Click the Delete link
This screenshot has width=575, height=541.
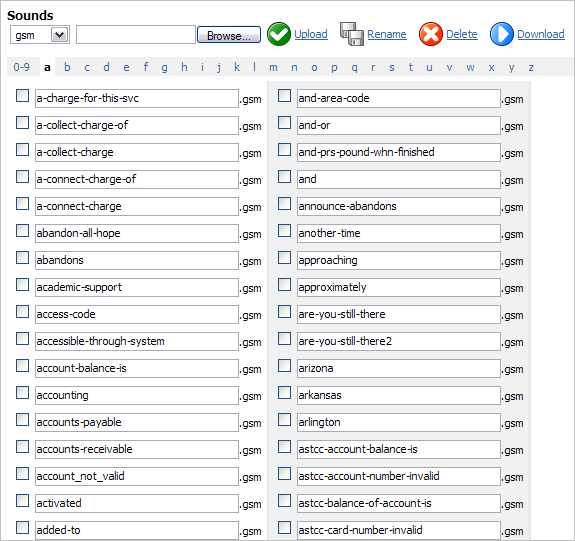(462, 34)
